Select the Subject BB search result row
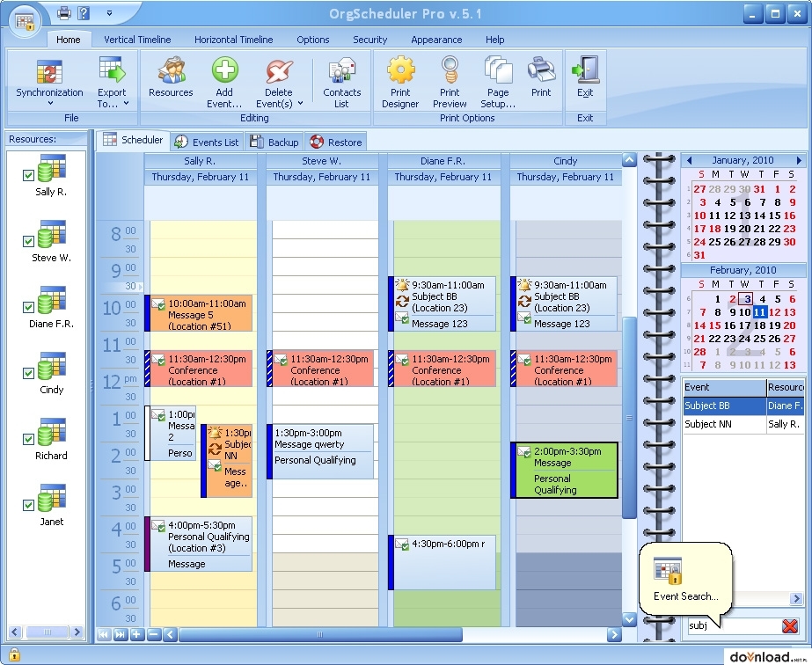This screenshot has width=812, height=665. point(743,406)
